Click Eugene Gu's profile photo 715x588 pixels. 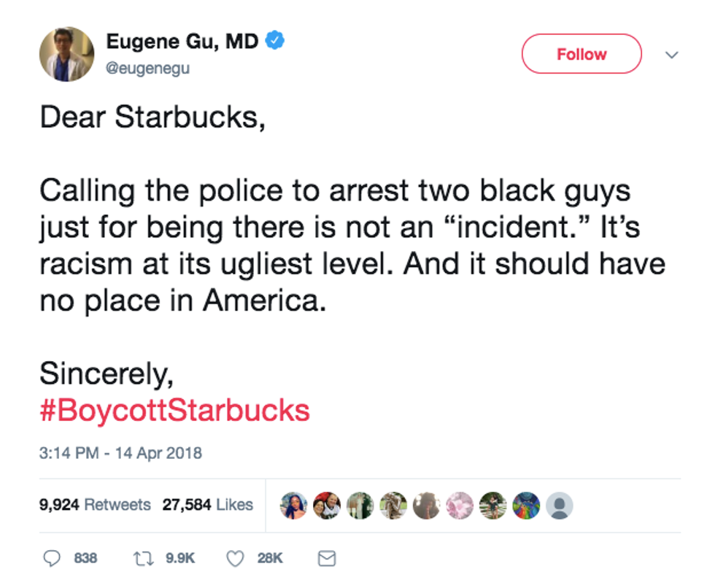(x=66, y=55)
